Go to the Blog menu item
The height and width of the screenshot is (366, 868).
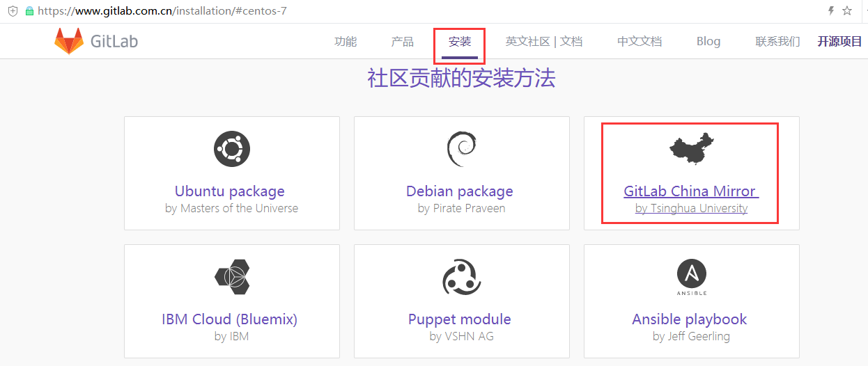click(x=708, y=41)
